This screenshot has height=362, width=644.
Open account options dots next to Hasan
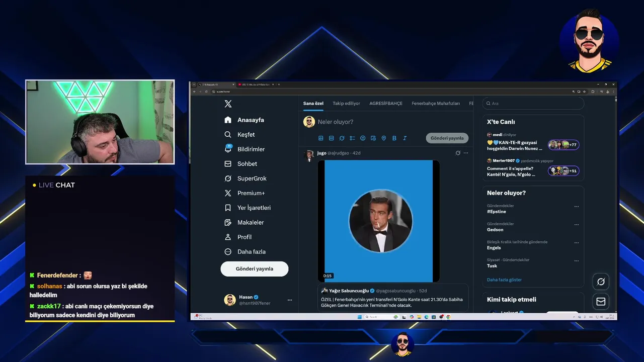point(290,300)
